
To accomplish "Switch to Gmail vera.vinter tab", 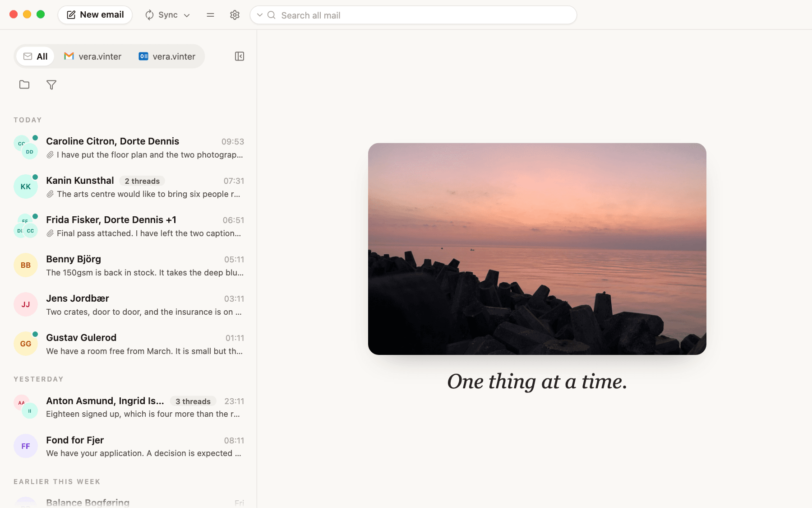I will click(93, 56).
